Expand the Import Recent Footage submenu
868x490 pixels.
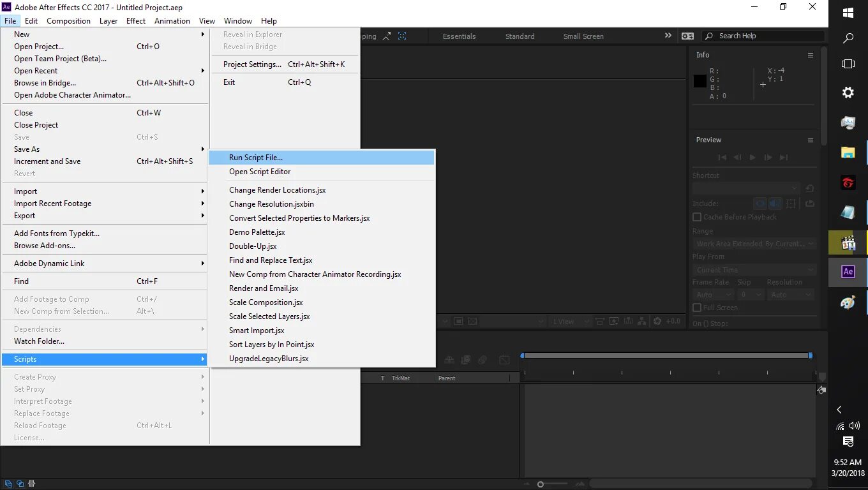[105, 204]
